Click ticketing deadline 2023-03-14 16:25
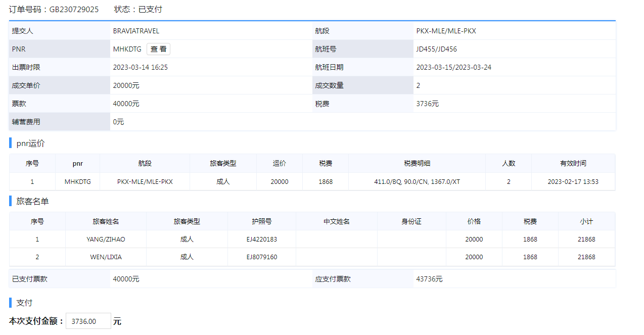Viewport: 644px width, 335px height. 140,67
